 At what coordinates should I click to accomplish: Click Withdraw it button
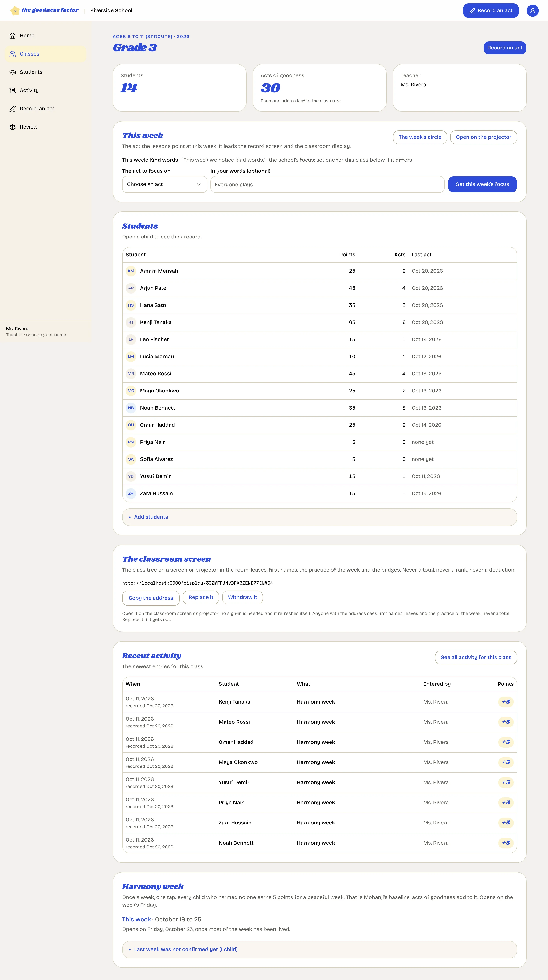tap(242, 597)
